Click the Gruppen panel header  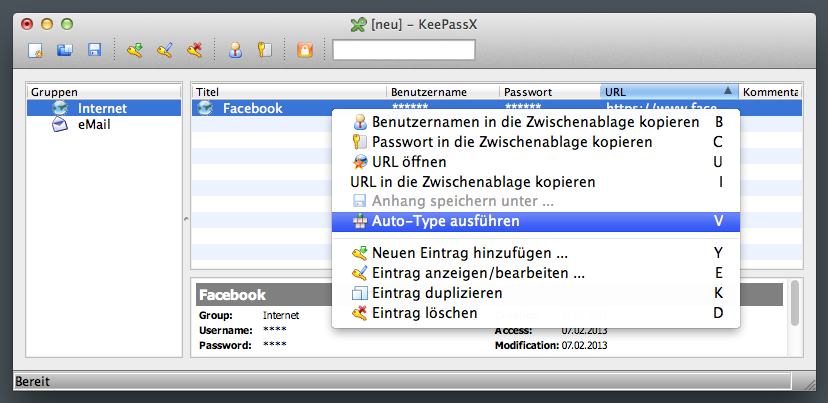point(104,92)
